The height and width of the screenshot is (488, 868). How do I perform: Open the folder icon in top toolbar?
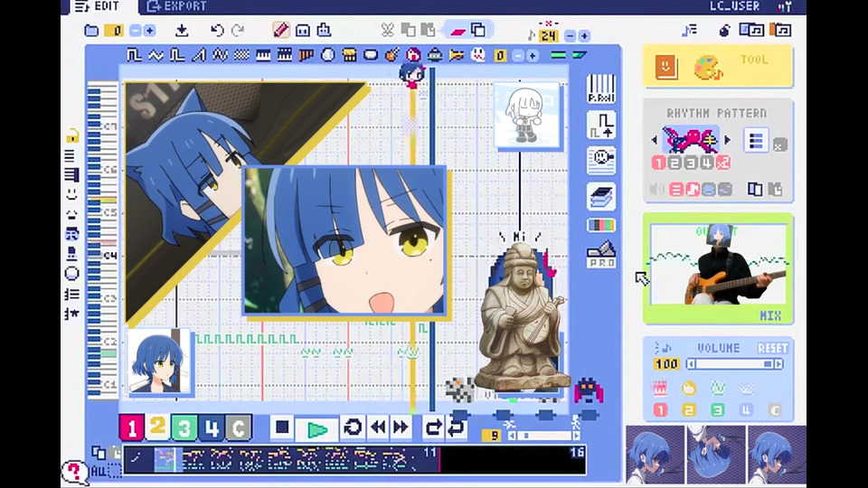(x=91, y=31)
